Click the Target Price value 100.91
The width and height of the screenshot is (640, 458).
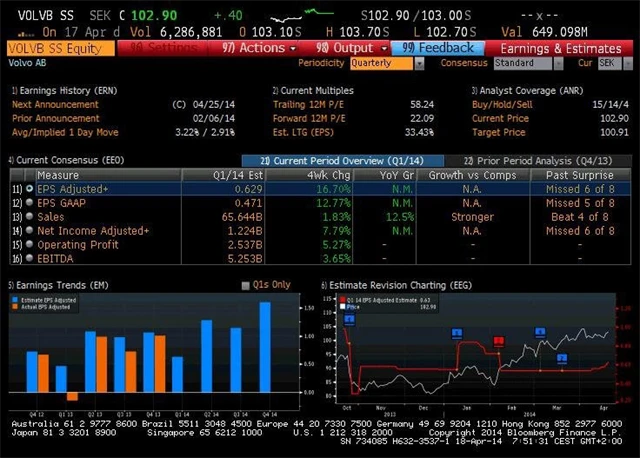(x=614, y=132)
